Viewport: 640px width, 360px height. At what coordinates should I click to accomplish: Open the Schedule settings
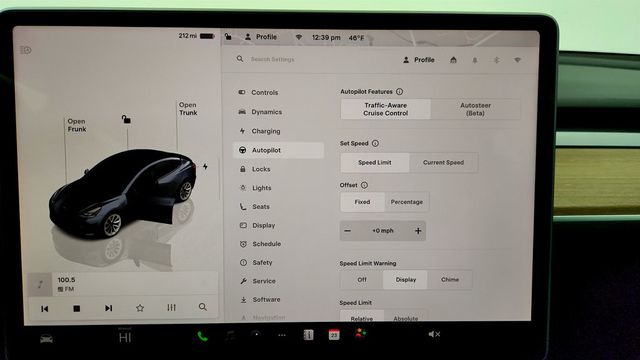click(260, 244)
